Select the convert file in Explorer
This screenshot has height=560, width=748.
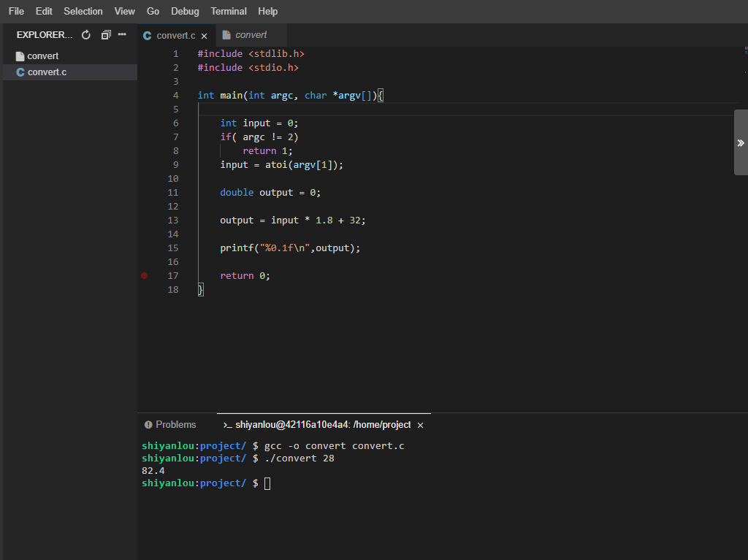[x=43, y=56]
